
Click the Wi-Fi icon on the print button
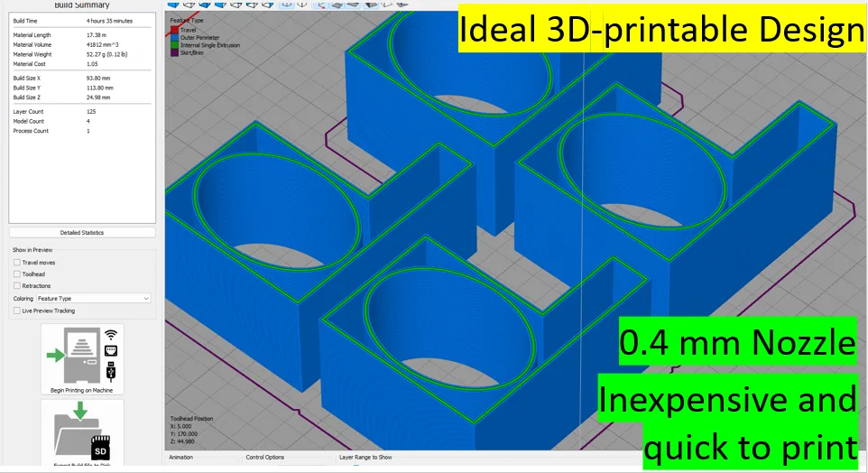111,335
